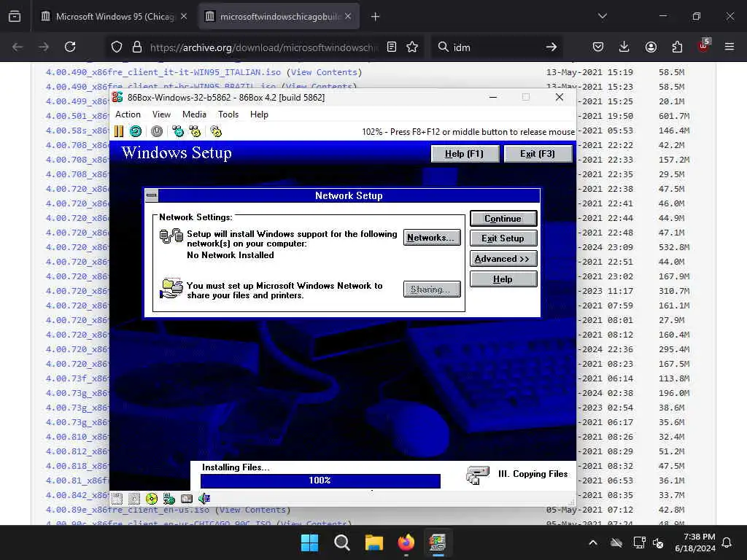Screen dimensions: 747x560
Task: Open Firefox account icon
Action: click(x=651, y=47)
